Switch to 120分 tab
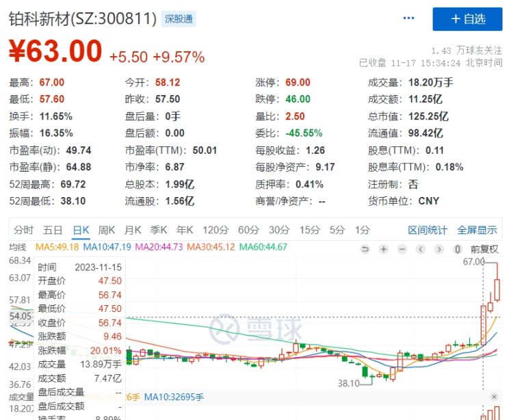Image resolution: width=513 pixels, height=420 pixels. 215,230
